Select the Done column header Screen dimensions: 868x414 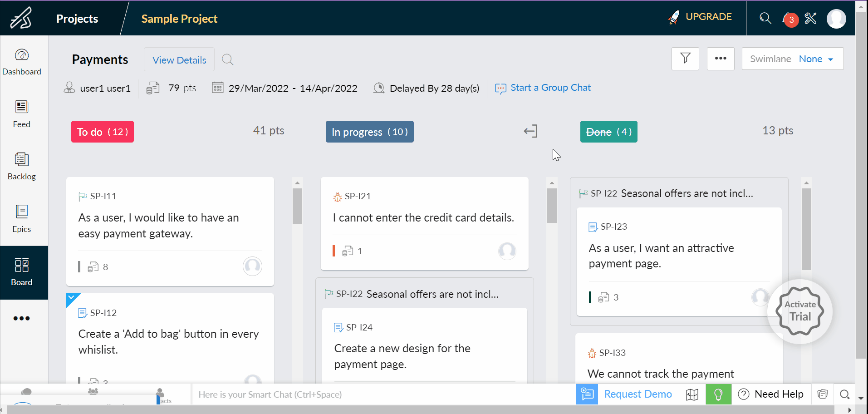pos(609,132)
